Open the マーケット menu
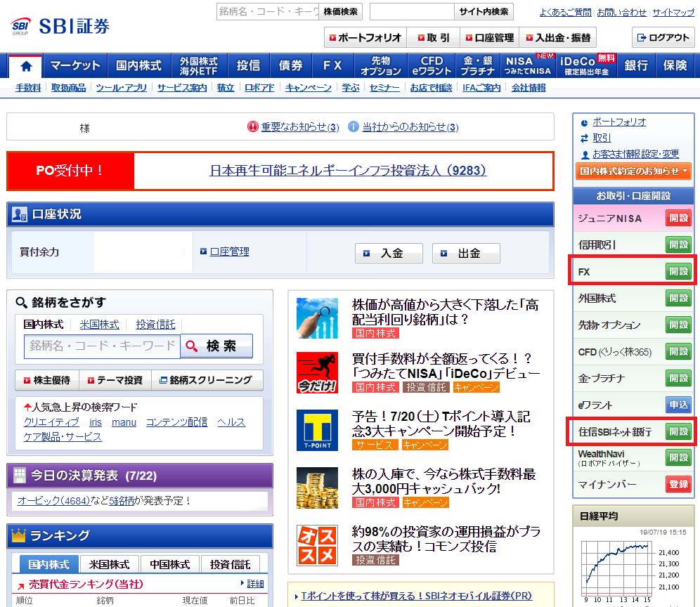The image size is (700, 607). [74, 65]
